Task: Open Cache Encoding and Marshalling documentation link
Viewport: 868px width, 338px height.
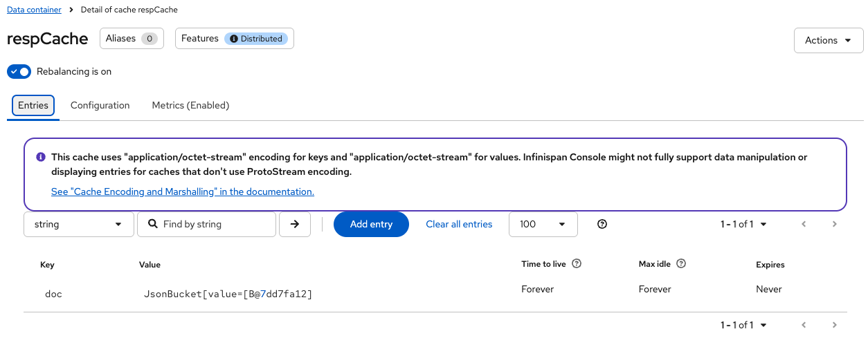Action: tap(183, 191)
